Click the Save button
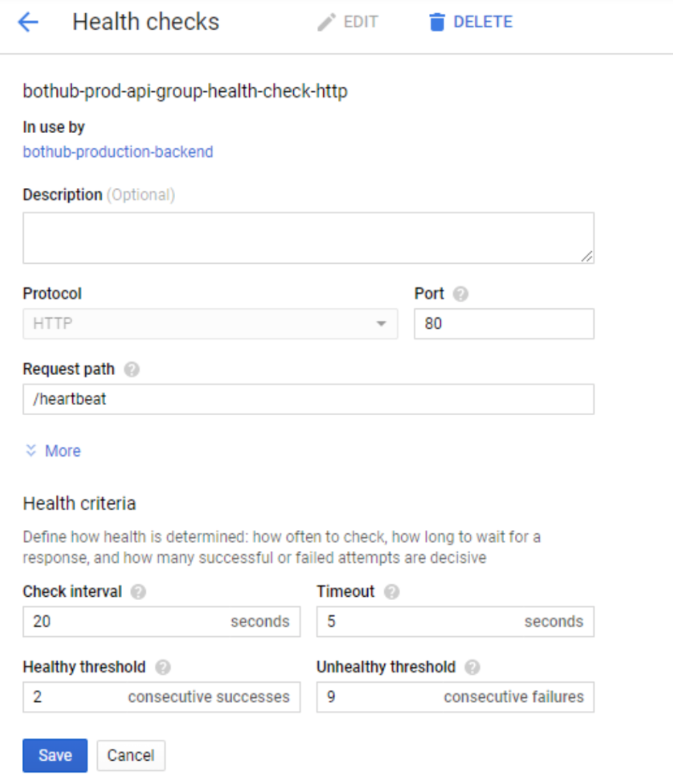This screenshot has height=784, width=673. (x=55, y=755)
